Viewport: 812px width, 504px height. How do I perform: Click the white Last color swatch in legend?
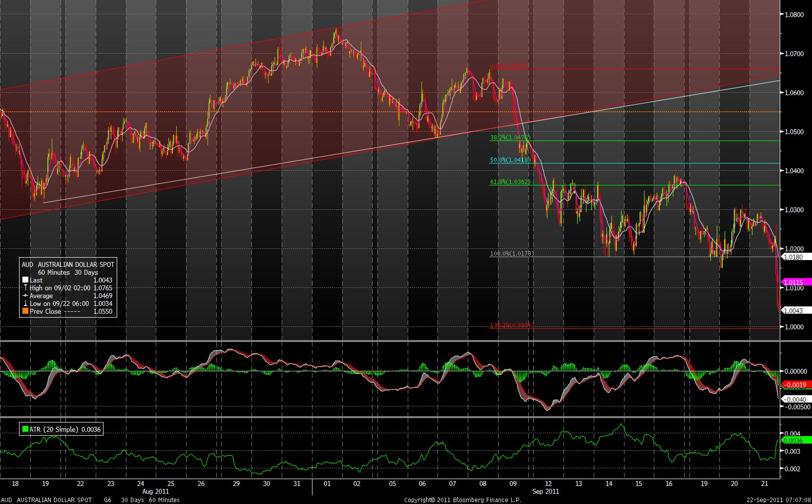click(25, 280)
